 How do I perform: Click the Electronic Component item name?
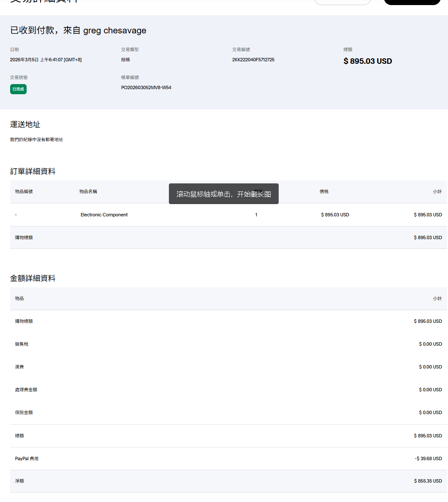(x=104, y=215)
